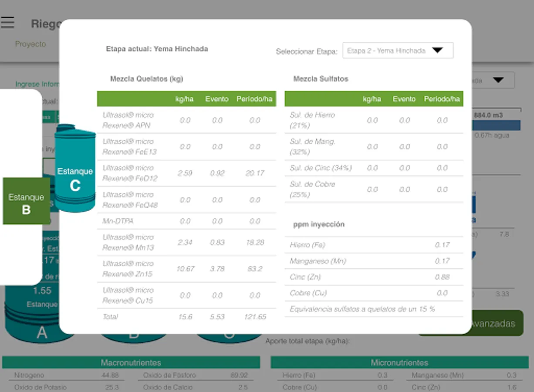This screenshot has height=392, width=534.
Task: Click the 884.0 m3 label
Action: (489, 115)
